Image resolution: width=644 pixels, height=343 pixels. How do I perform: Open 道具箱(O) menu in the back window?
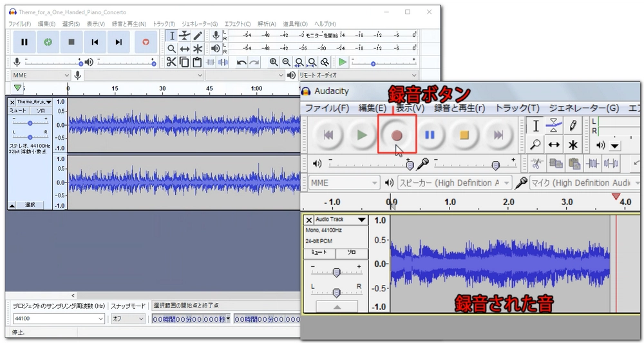point(296,24)
